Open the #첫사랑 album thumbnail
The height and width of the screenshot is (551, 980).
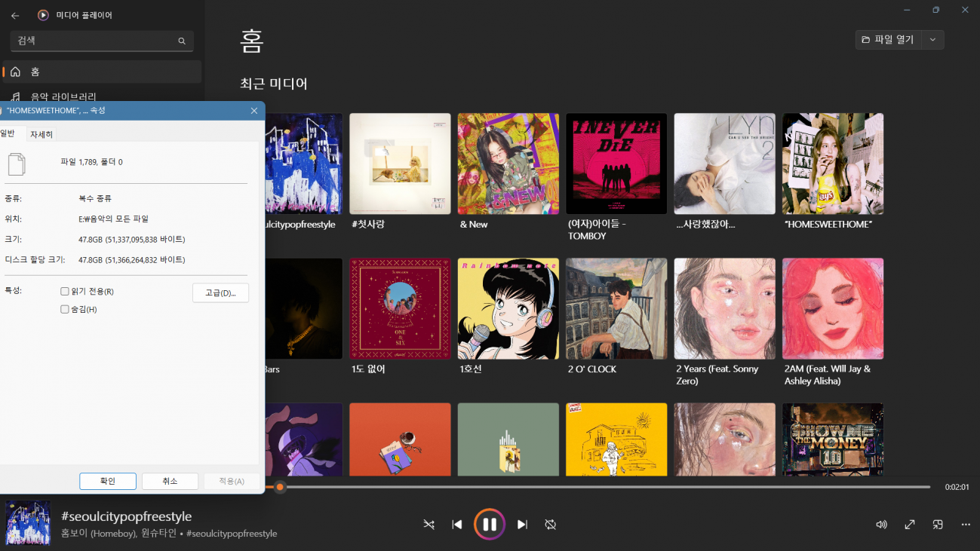(400, 164)
